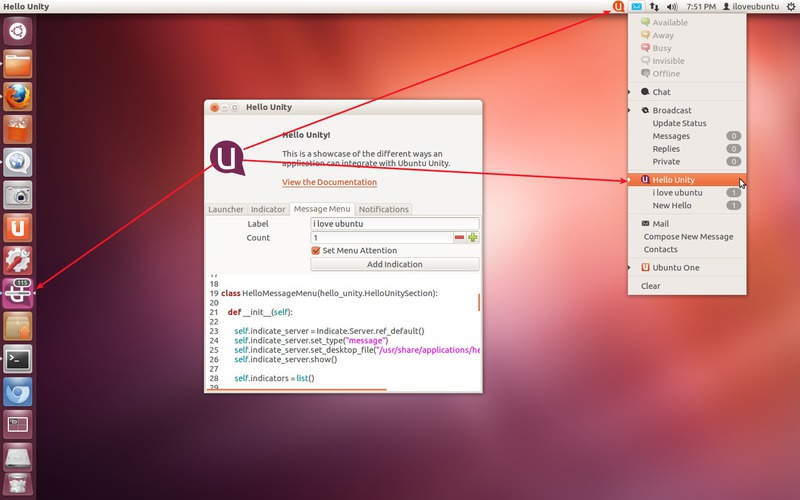Viewport: 800px width, 500px height.
Task: Click the minus icon beside Count field
Action: (x=459, y=237)
